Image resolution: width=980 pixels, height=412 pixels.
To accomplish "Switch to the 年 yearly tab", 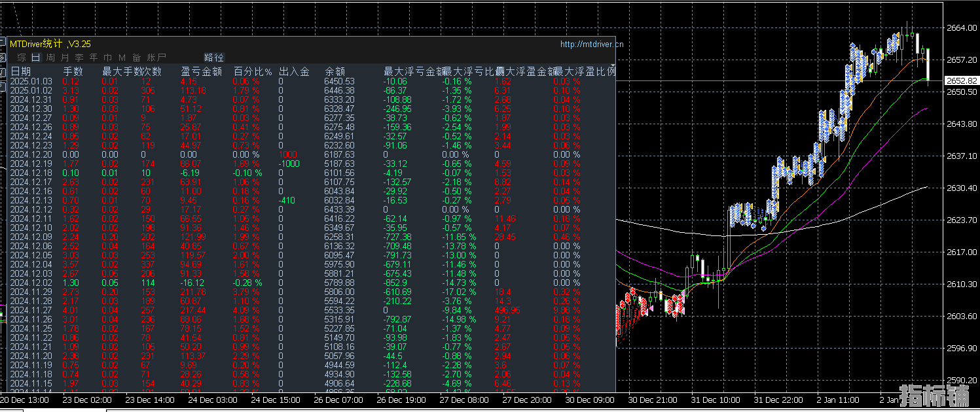I will click(x=93, y=58).
